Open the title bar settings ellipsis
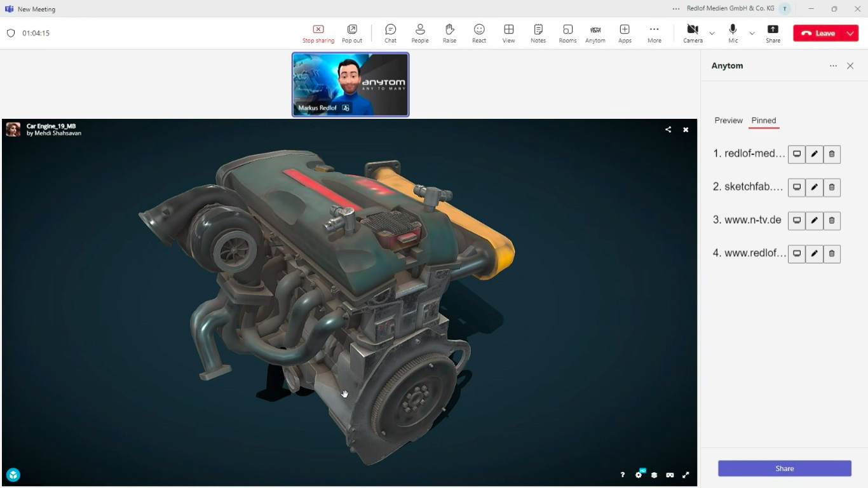Viewport: 868px width, 488px height. (675, 9)
